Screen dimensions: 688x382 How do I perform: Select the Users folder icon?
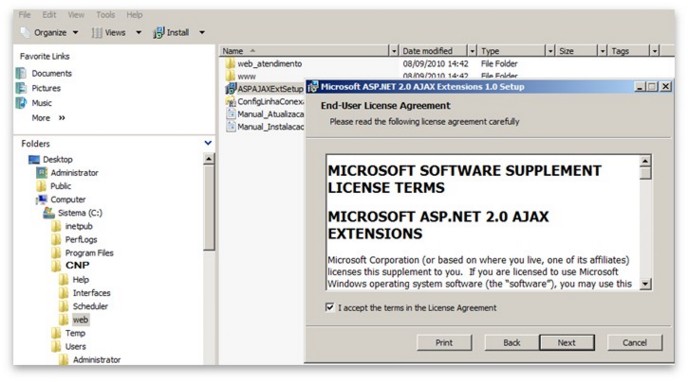[56, 346]
